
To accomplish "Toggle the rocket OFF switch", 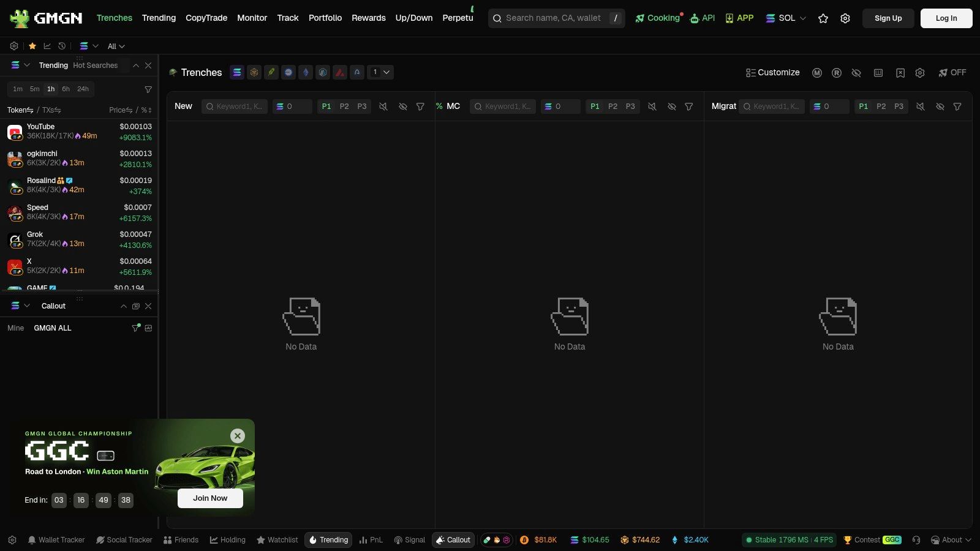I will click(952, 72).
